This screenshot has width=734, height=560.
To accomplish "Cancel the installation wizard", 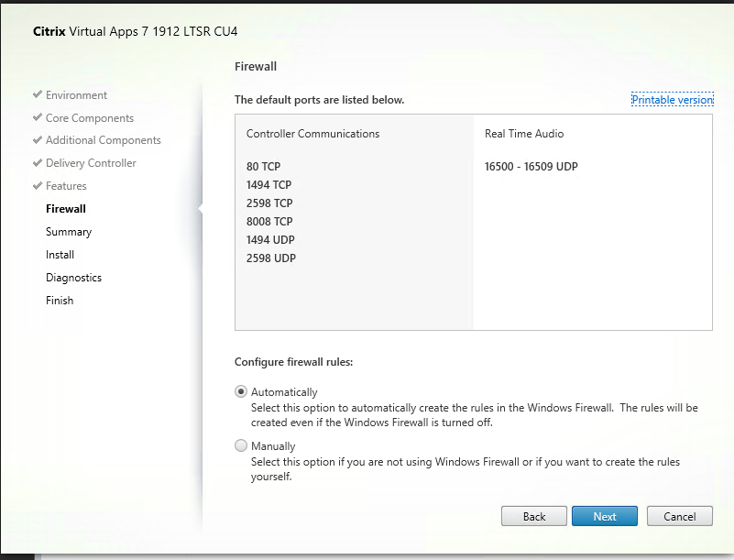I will pyautogui.click(x=680, y=516).
